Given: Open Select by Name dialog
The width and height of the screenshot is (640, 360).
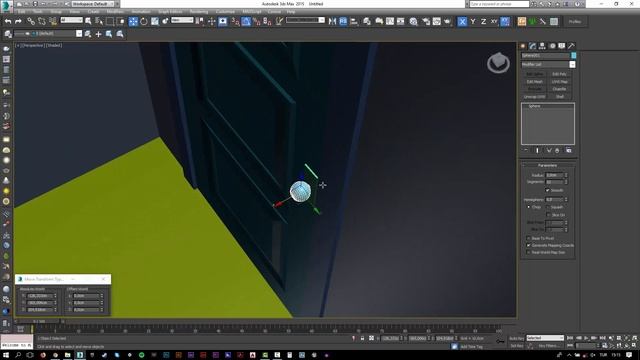Looking at the screenshot, I should pyautogui.click(x=99, y=21).
